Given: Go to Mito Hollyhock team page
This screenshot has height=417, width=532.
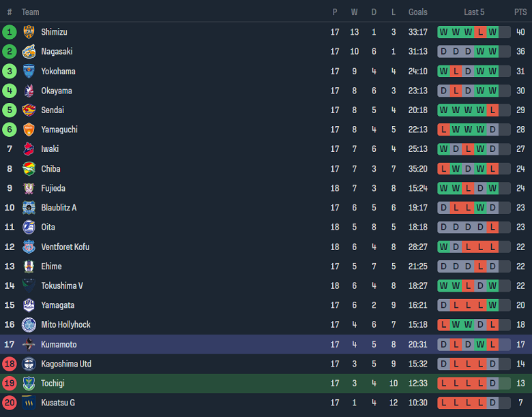Looking at the screenshot, I should tap(65, 325).
